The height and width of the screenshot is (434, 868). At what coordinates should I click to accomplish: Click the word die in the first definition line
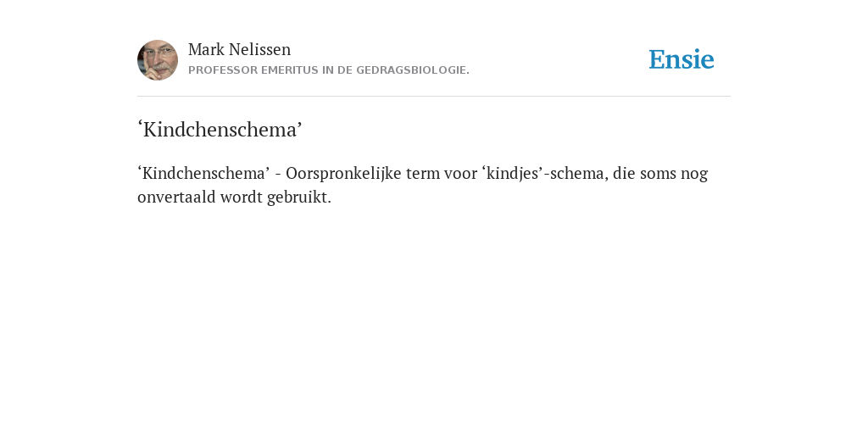pos(624,173)
